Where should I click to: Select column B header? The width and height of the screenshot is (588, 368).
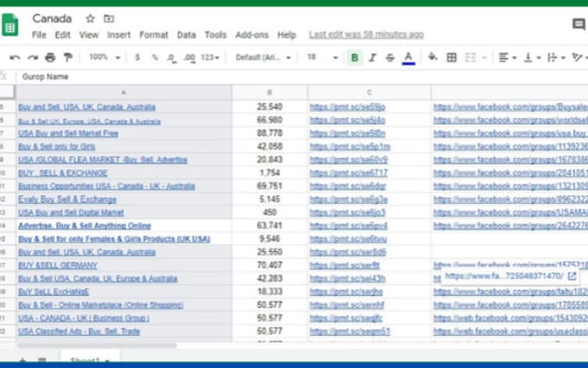[x=270, y=93]
